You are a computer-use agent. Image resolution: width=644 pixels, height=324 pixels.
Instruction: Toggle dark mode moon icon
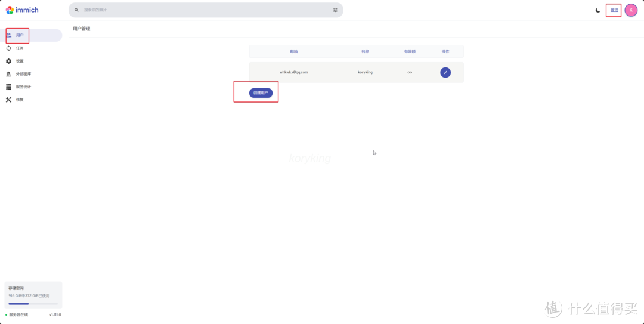pos(598,10)
